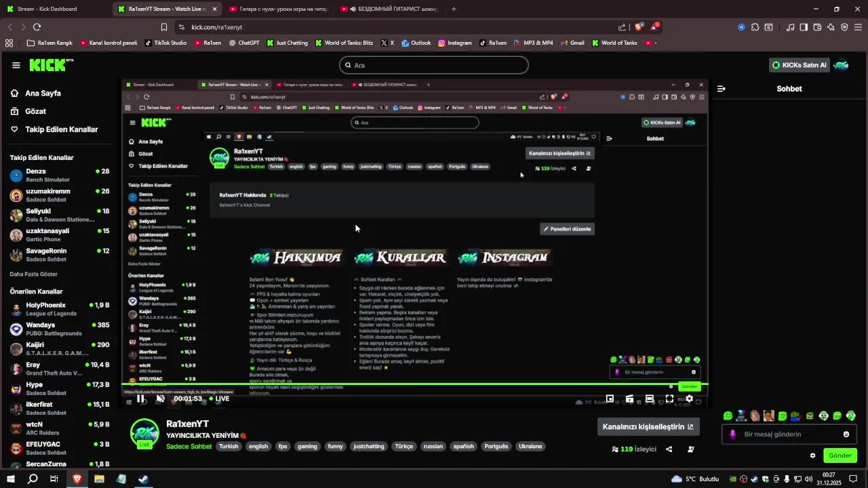Screen dimensions: 868x488
Task: Bookmark this page icon in address bar
Action: tap(163, 27)
